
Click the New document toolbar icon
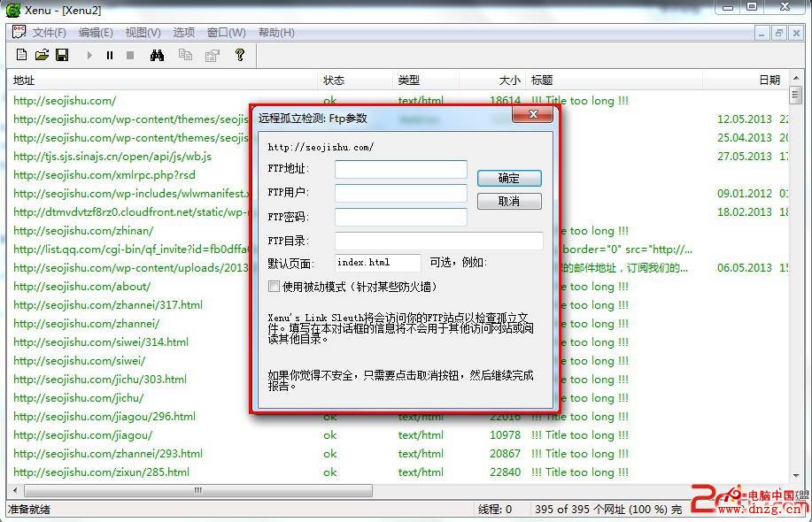[22, 55]
